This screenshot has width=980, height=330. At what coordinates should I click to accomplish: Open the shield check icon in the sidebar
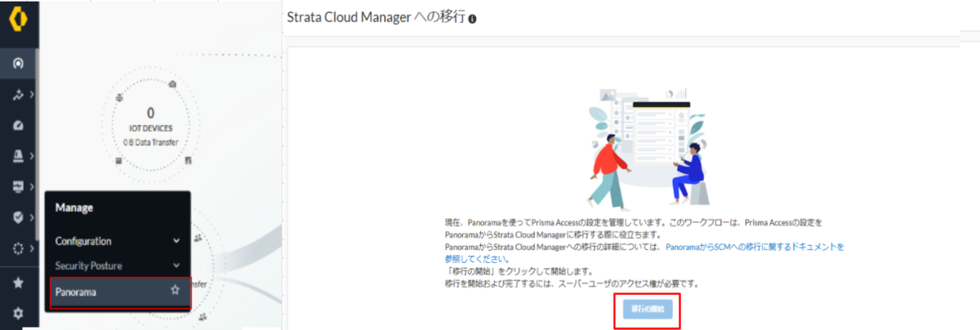tap(18, 217)
